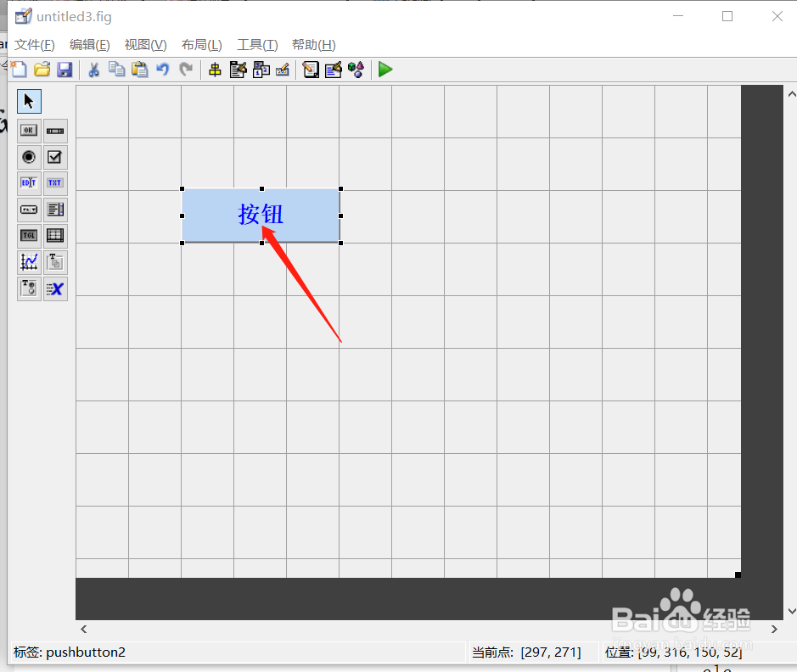Viewport: 797px width, 672px height.
Task: Pick the Button Group component tool
Action: pyautogui.click(x=29, y=288)
